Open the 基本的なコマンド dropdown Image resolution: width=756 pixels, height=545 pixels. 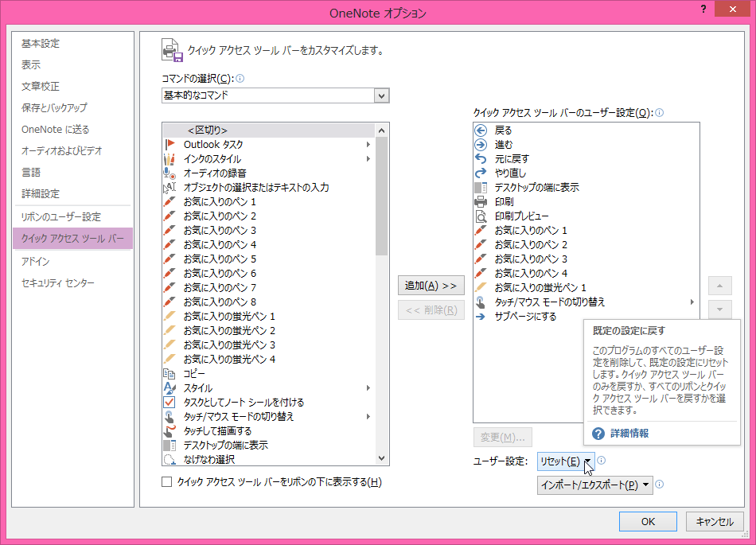[x=381, y=95]
